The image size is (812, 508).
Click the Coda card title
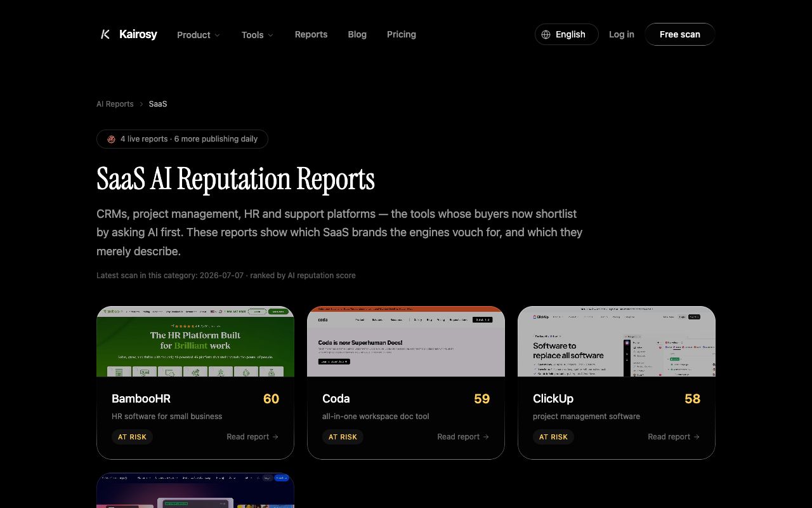[336, 399]
